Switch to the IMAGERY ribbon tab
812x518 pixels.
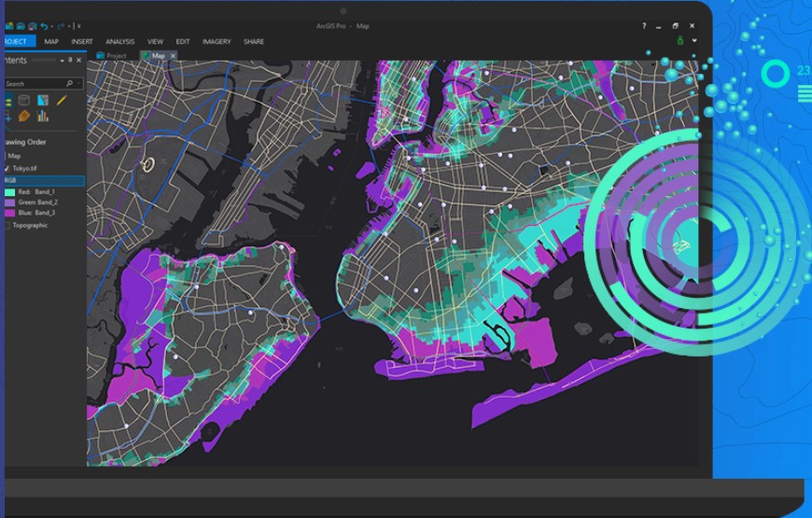pos(217,41)
